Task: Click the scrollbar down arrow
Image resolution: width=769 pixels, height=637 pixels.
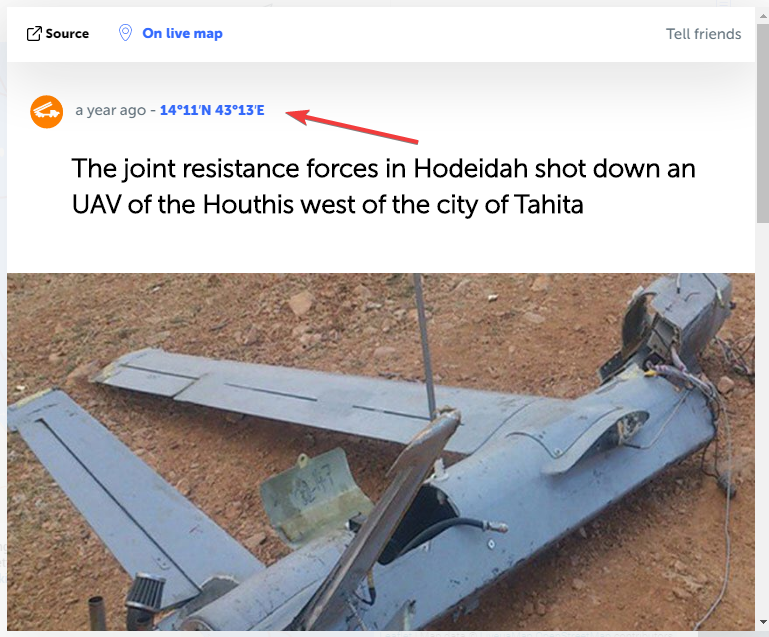Action: 763,622
